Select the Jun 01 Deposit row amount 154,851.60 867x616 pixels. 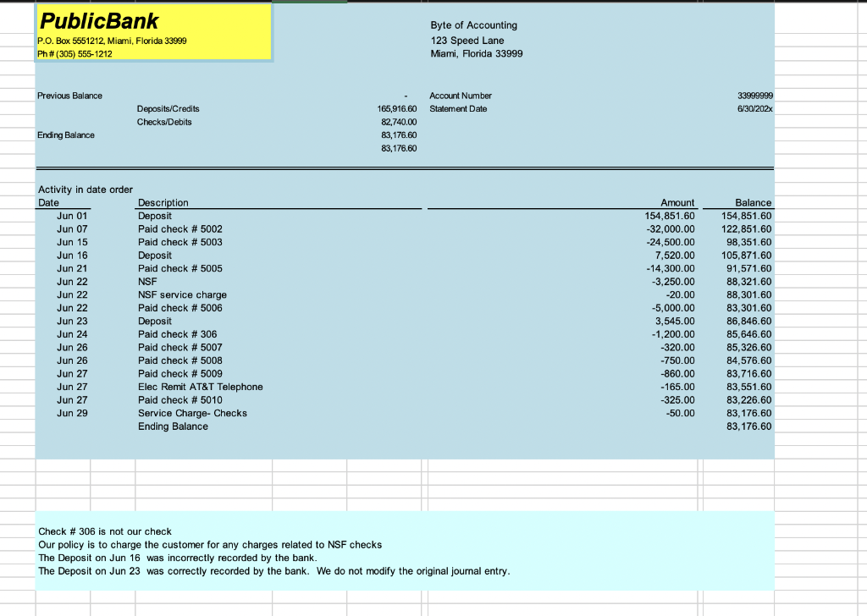[669, 216]
